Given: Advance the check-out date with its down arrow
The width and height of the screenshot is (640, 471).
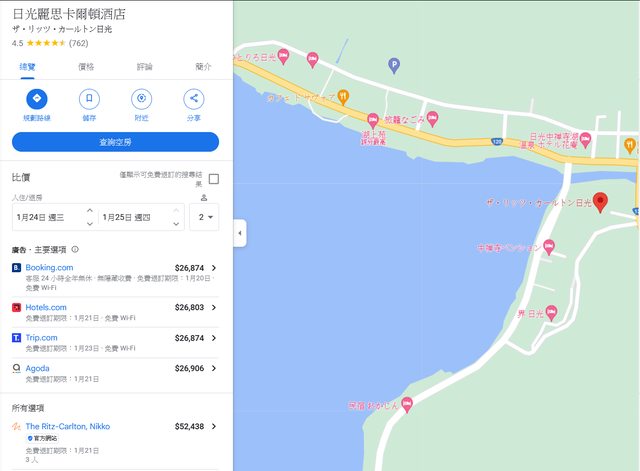Looking at the screenshot, I should (176, 223).
